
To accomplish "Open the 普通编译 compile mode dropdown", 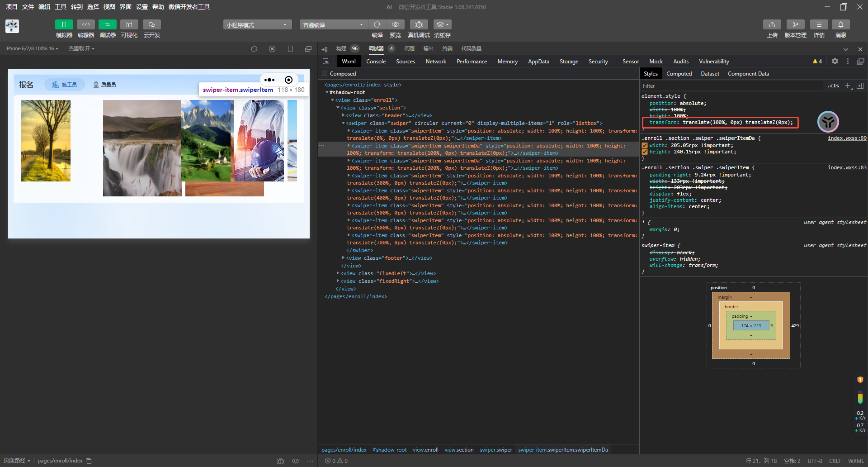I will point(333,24).
